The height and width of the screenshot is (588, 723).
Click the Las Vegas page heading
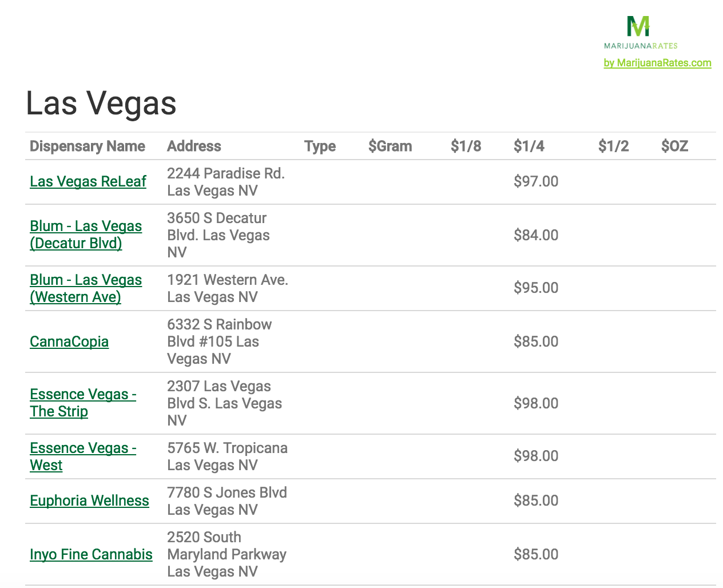(101, 104)
